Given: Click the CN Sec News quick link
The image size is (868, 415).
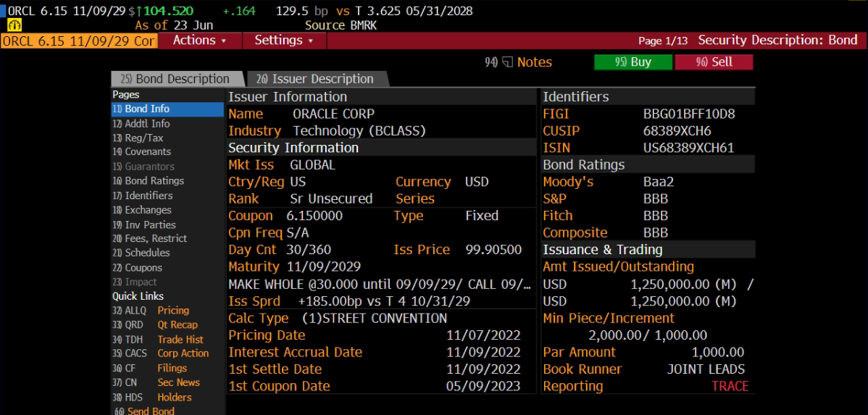Looking at the screenshot, I should click(x=156, y=383).
